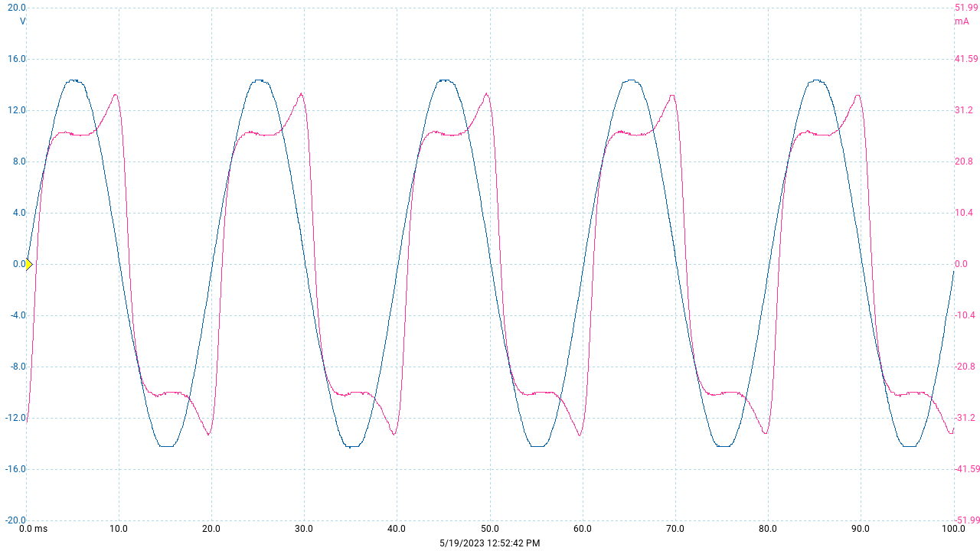980x551 pixels.
Task: Select the -20.0 voltage axis label
Action: point(15,520)
